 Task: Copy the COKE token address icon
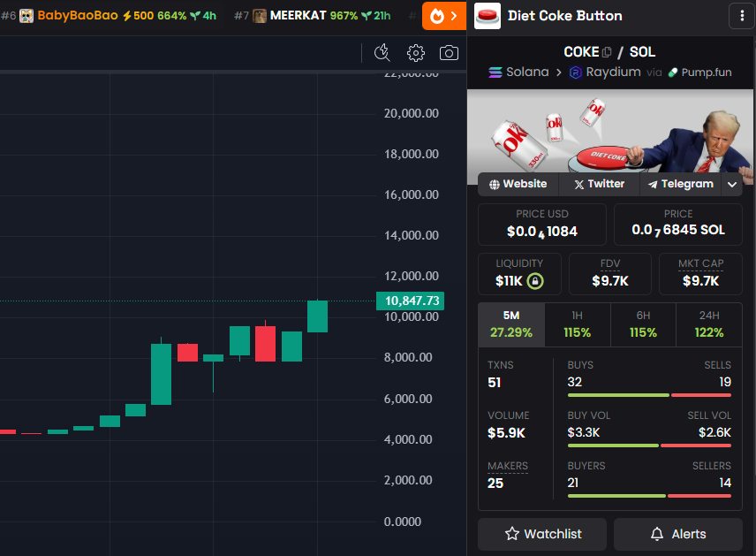(x=607, y=51)
